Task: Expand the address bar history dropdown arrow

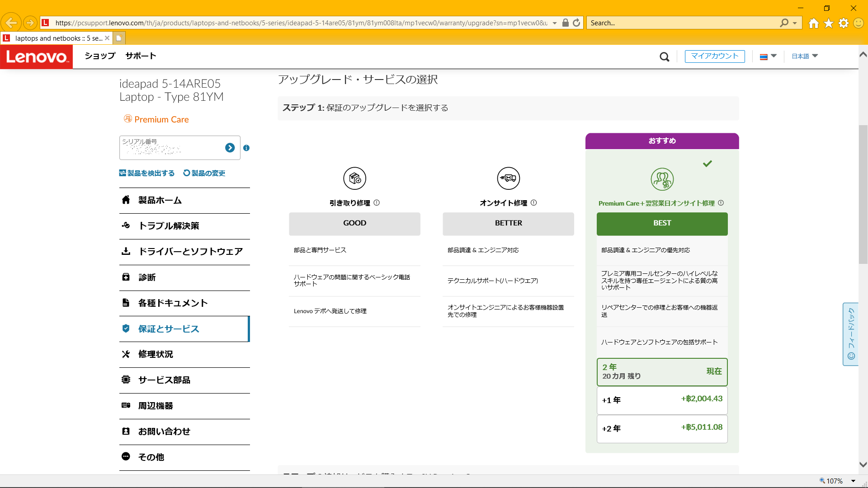Action: [x=555, y=23]
